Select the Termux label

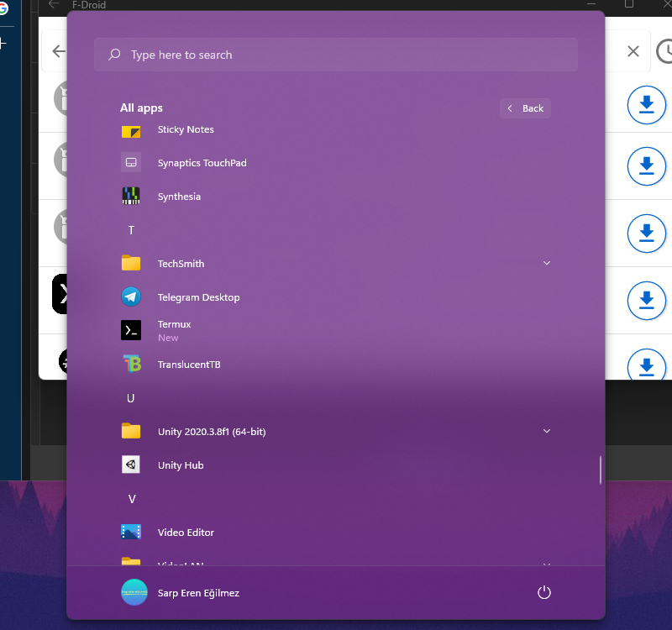point(174,324)
